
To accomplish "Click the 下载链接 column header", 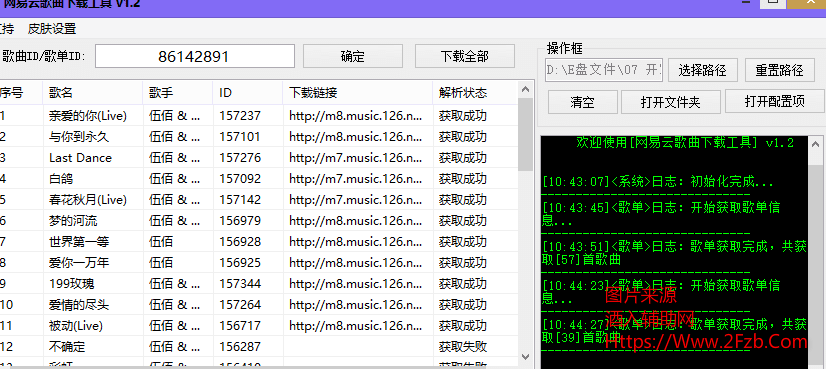I will [x=358, y=93].
